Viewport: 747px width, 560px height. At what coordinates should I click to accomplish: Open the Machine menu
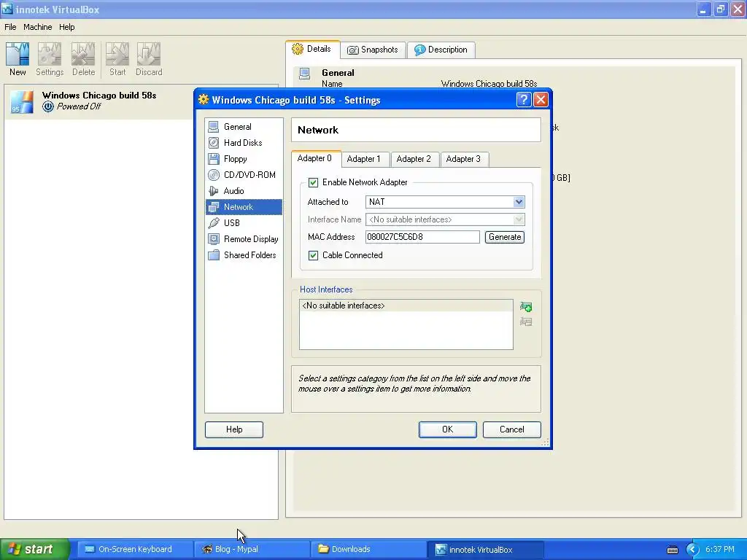(x=38, y=27)
